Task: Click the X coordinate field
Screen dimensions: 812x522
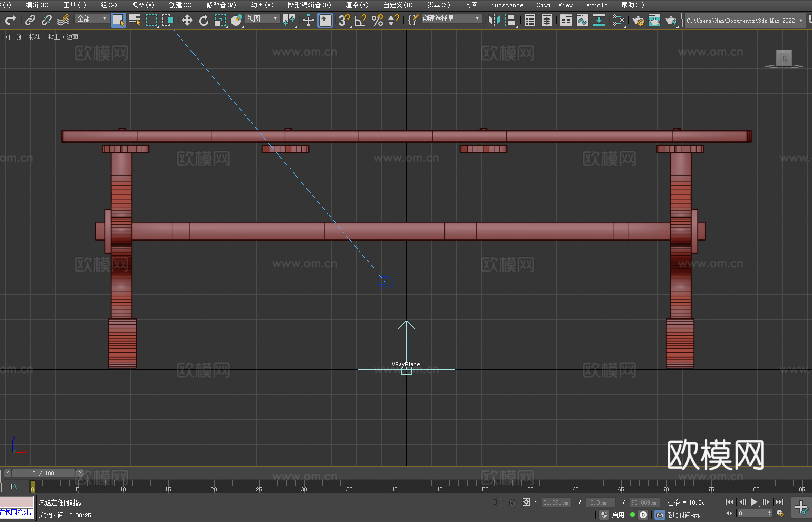Action: click(556, 502)
